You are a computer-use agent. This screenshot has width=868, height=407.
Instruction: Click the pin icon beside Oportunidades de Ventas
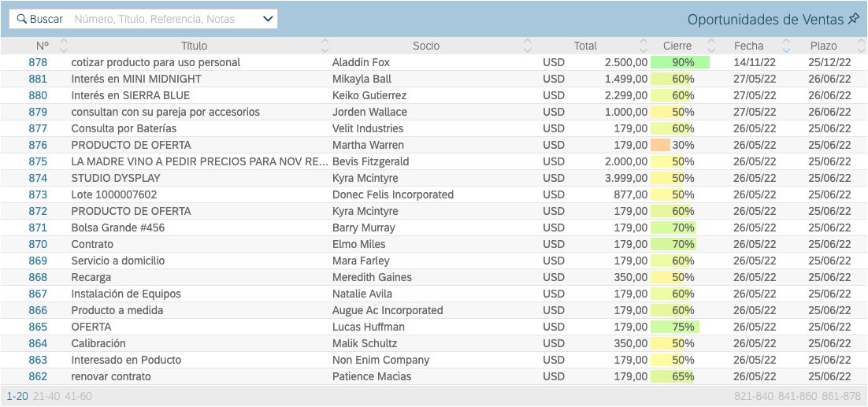pyautogui.click(x=853, y=20)
